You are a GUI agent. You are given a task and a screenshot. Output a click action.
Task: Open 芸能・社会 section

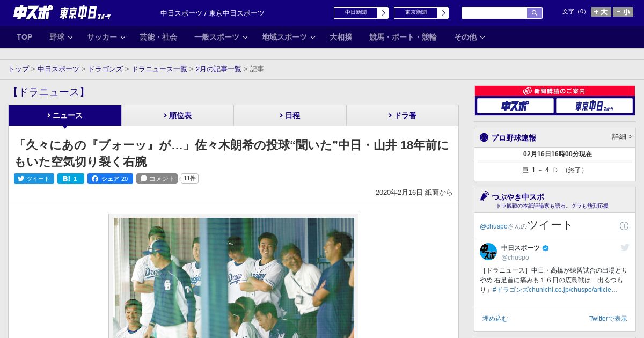click(158, 37)
